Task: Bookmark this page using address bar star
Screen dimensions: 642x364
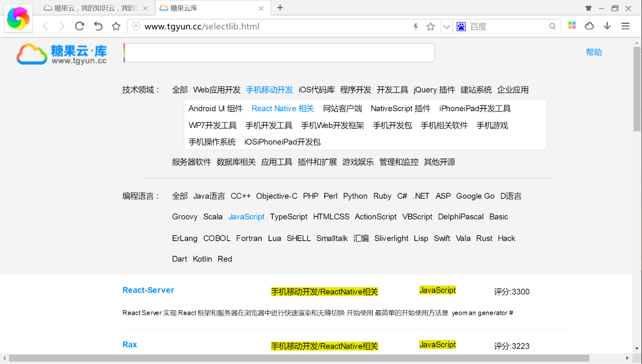Action: 431,27
